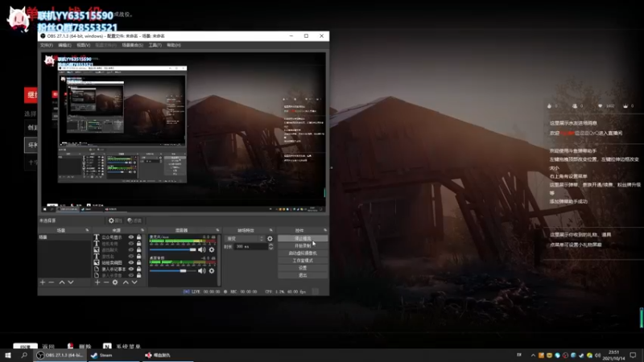Pop out the 场景 dock via its header icon
Screen dimensions: 644x362
tap(87, 230)
